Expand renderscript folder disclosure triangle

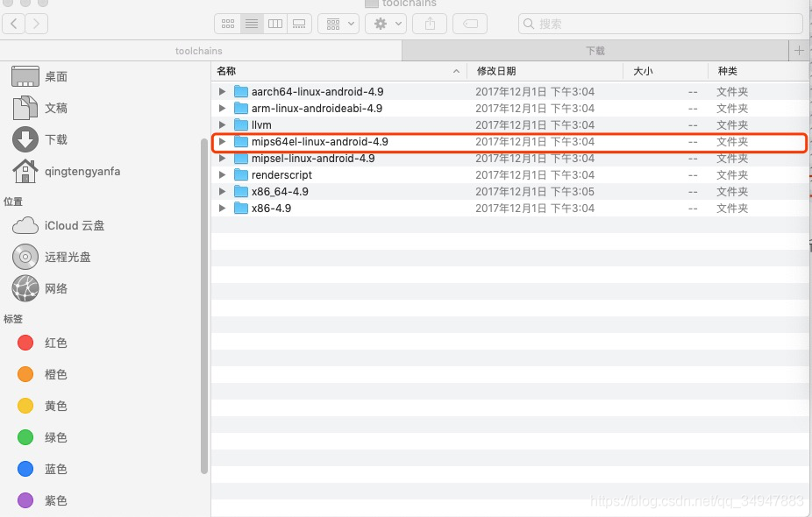click(x=222, y=175)
